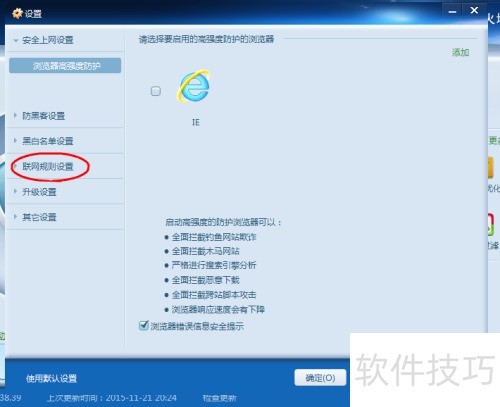Click the 全面拦截恶意下载 bullet text
Image resolution: width=500 pixels, height=407 pixels.
pos(205,280)
